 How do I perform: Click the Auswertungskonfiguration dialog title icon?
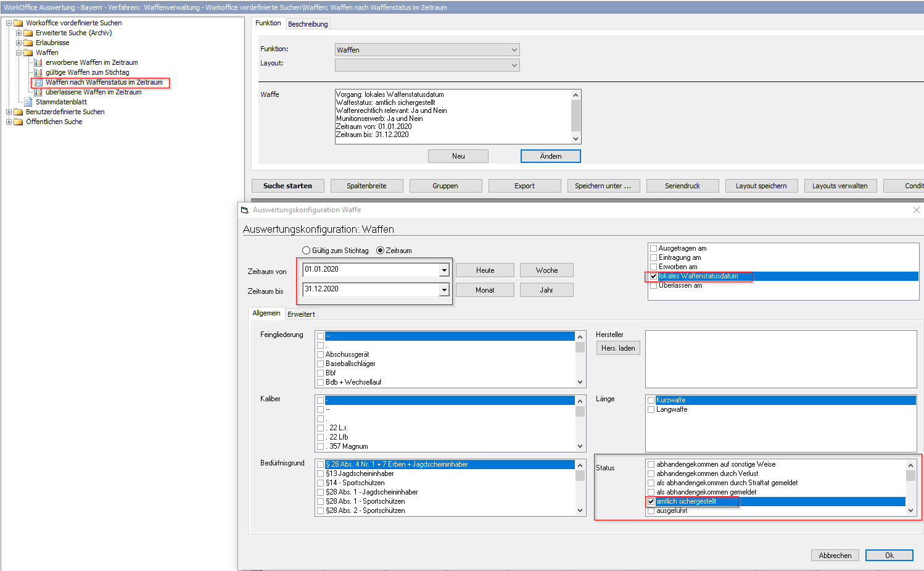tap(245, 210)
